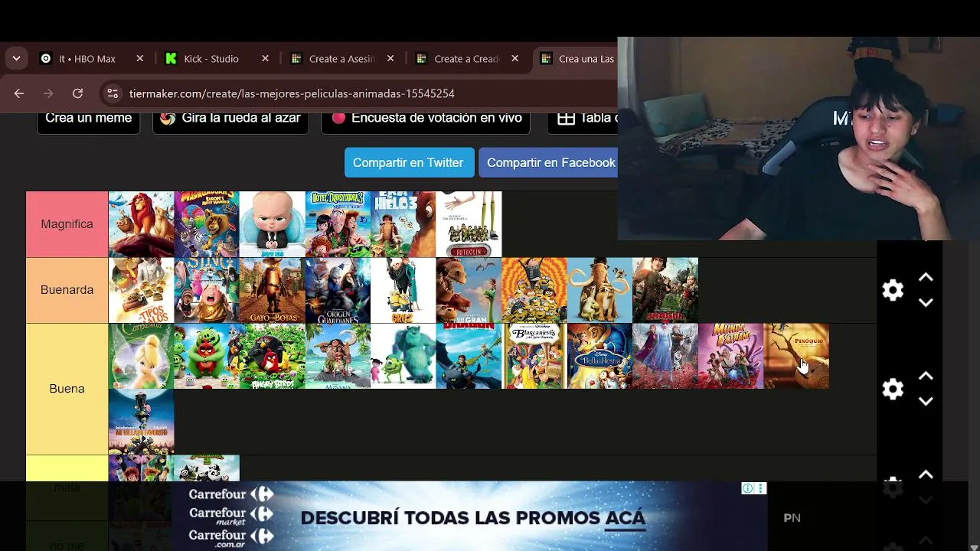Select the Lion King poster

click(141, 224)
